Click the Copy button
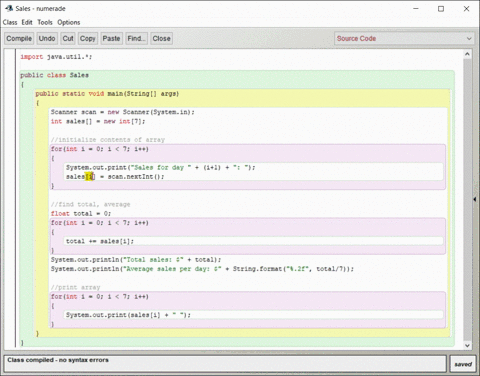 (x=88, y=38)
